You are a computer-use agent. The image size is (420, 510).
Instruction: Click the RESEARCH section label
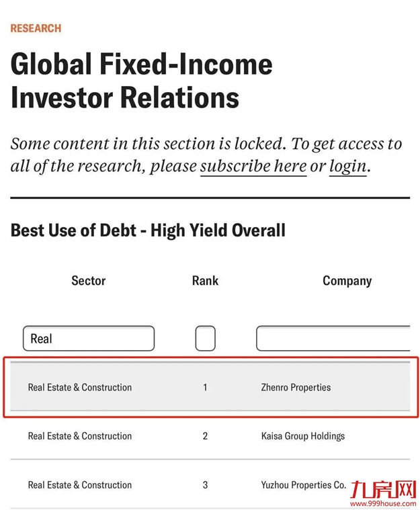(36, 28)
